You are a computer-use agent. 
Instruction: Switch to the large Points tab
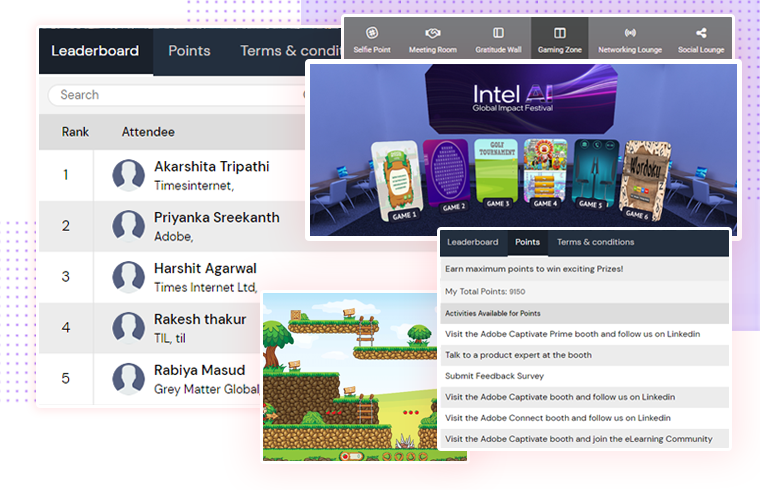point(190,51)
